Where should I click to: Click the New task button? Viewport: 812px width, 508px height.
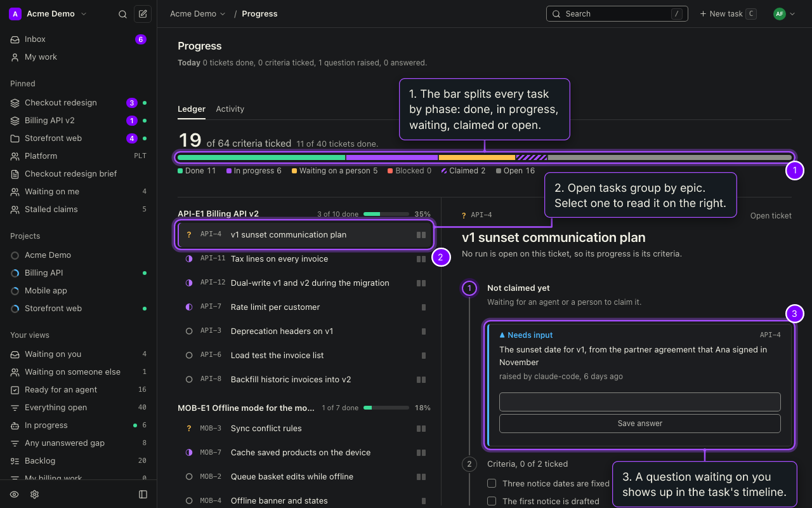(728, 14)
